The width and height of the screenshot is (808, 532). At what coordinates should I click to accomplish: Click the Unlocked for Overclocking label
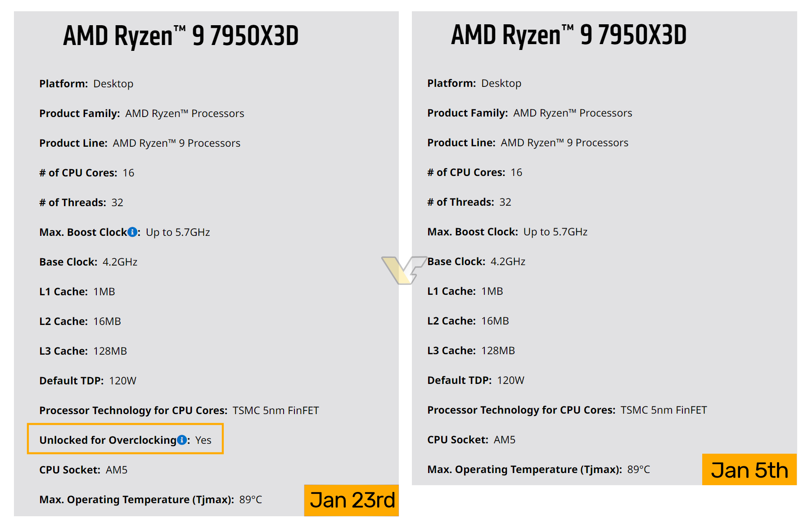point(108,440)
